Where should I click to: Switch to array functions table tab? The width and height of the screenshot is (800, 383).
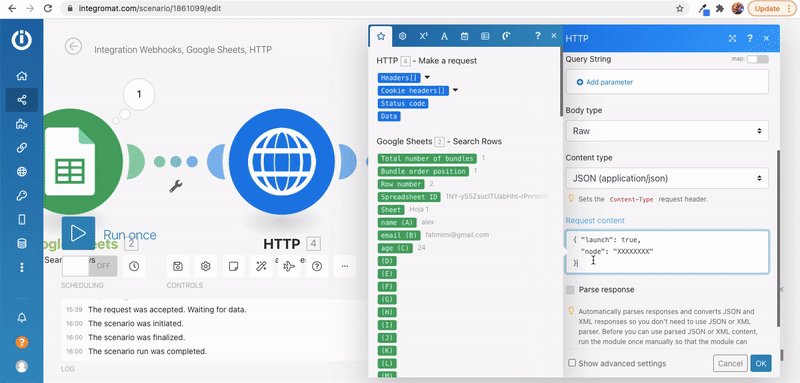point(485,36)
